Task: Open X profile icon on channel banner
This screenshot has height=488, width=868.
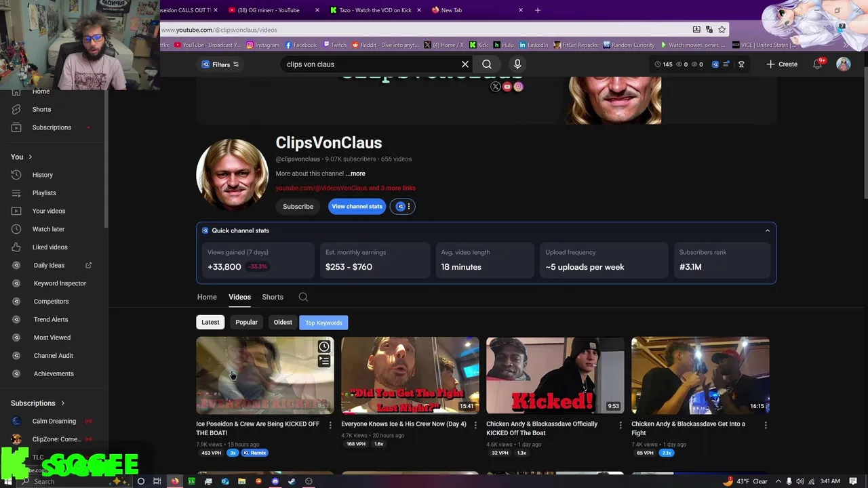Action: pyautogui.click(x=495, y=87)
